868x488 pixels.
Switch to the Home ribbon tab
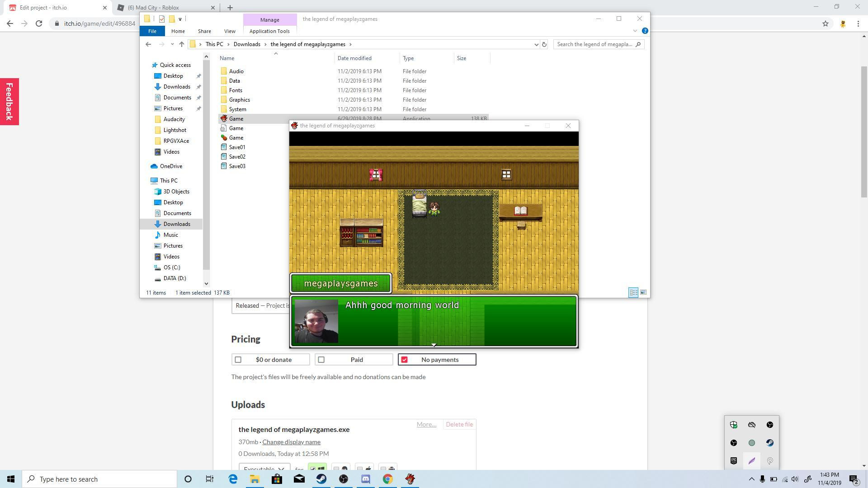pyautogui.click(x=178, y=31)
